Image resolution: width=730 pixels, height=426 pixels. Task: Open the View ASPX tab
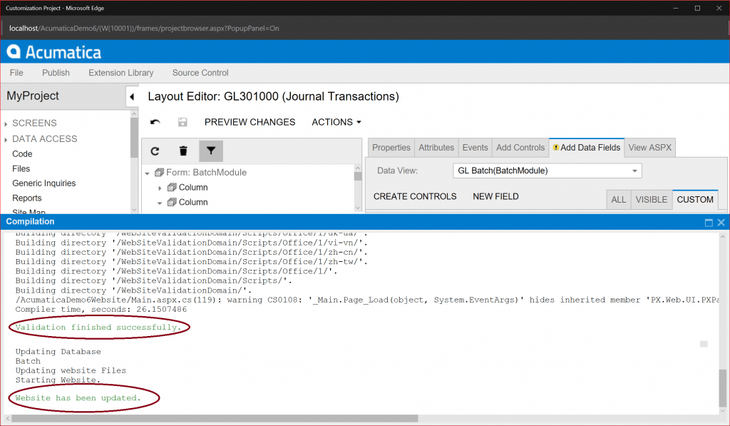pos(650,148)
